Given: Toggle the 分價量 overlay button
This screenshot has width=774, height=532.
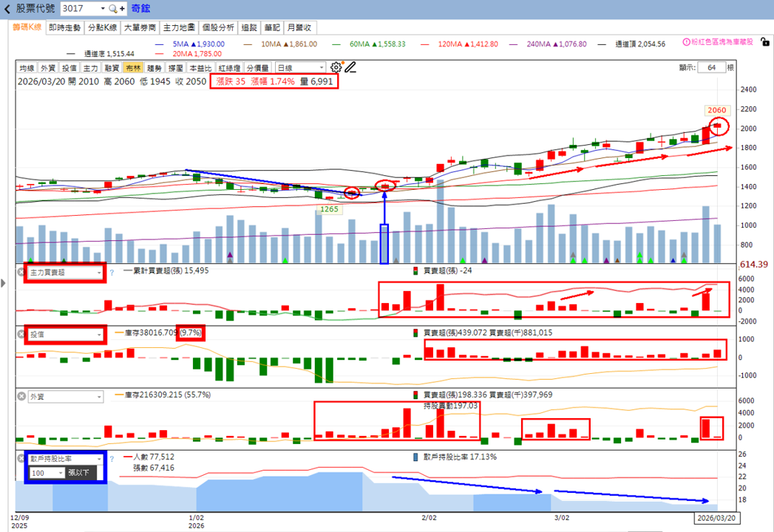Looking at the screenshot, I should (x=258, y=68).
